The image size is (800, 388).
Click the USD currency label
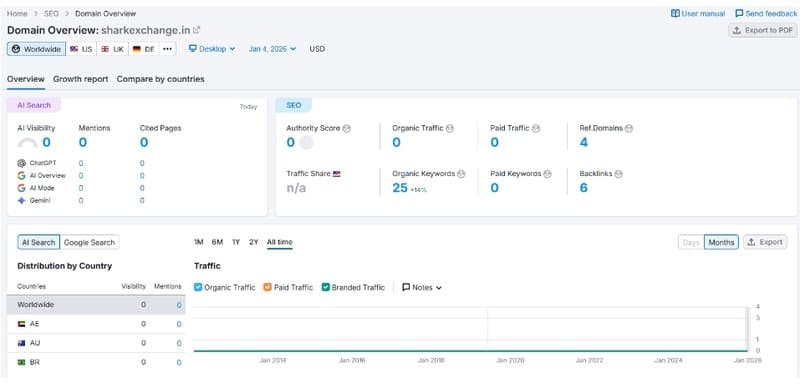[317, 49]
